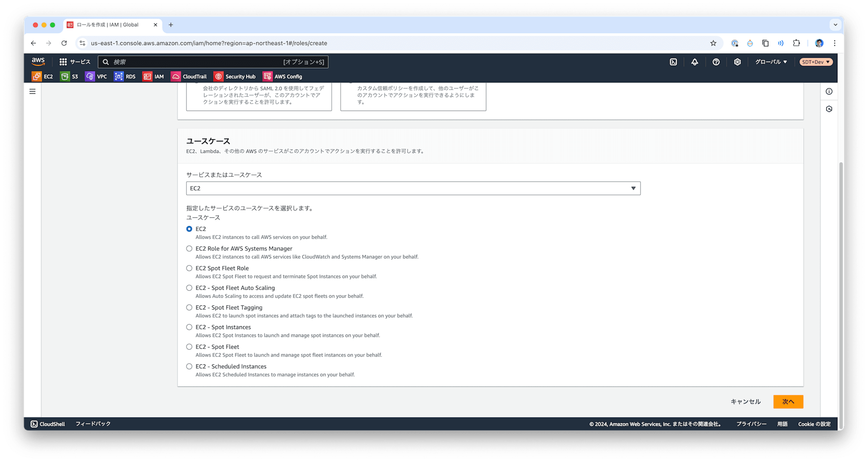
Task: Open VPC shortcut in favorites bar
Action: (x=96, y=76)
